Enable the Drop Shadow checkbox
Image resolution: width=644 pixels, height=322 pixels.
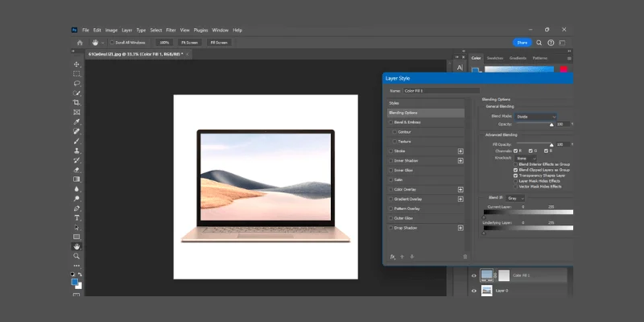(x=391, y=228)
